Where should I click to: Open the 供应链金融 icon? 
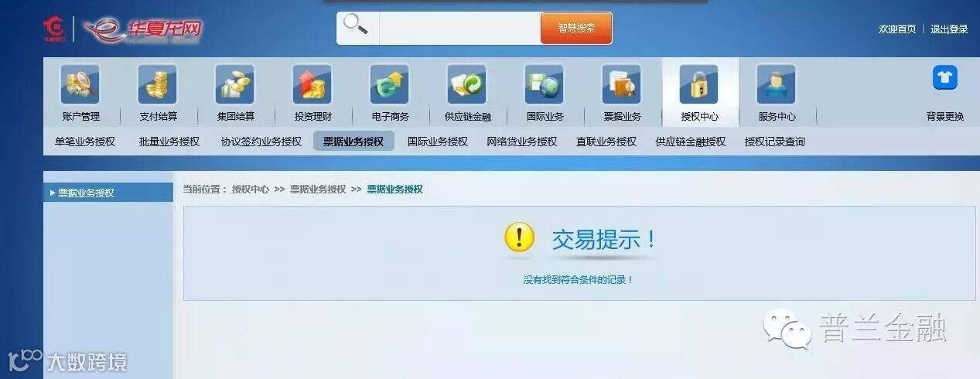[467, 84]
